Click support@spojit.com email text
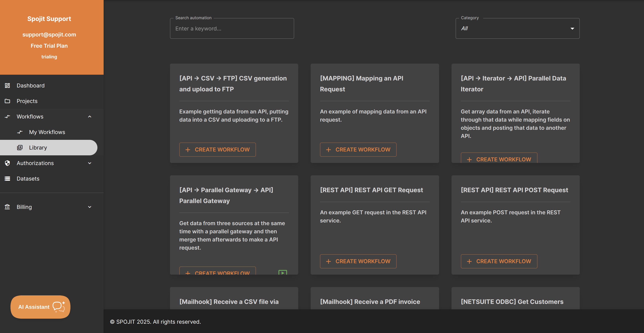The width and height of the screenshot is (644, 333). tap(49, 35)
